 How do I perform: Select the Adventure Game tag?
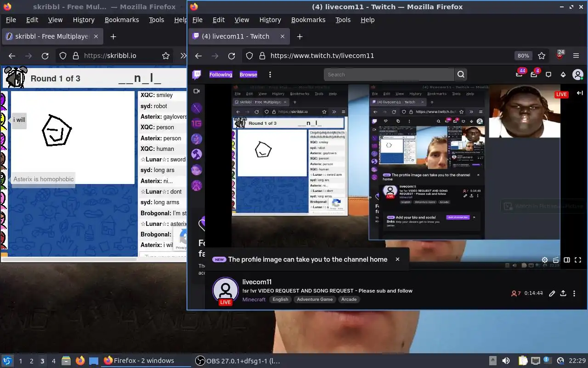coord(315,299)
